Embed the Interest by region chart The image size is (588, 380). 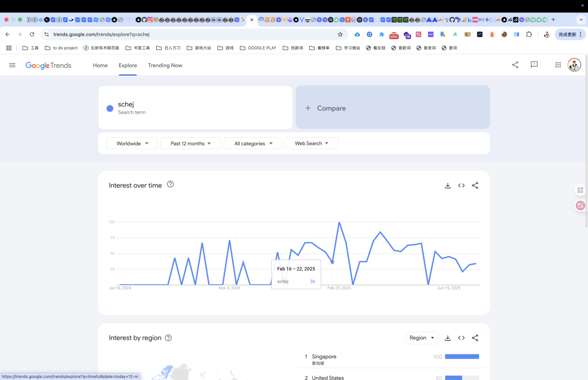(461, 338)
